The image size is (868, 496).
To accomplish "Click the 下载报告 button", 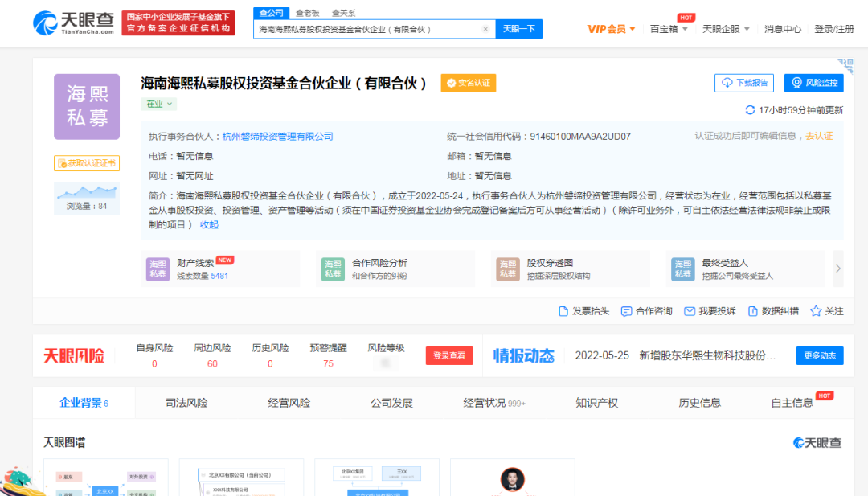I will [x=744, y=83].
